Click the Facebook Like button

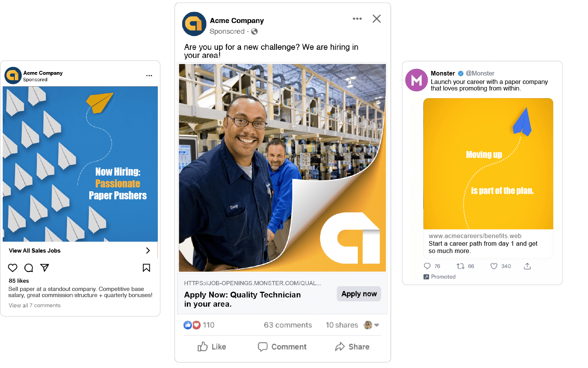pos(212,347)
